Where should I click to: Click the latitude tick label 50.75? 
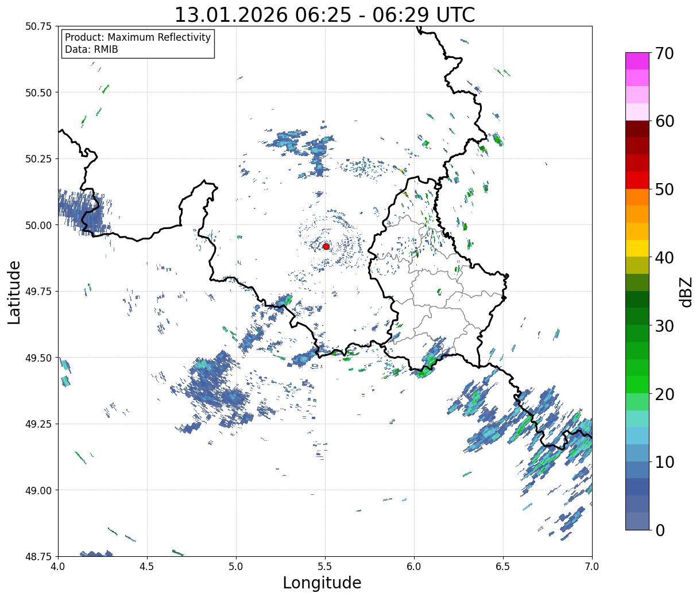click(38, 26)
